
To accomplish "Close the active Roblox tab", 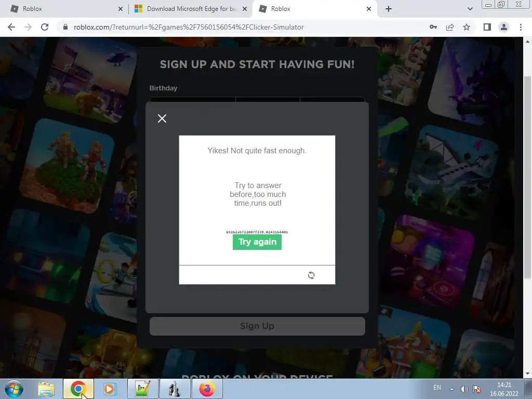I will 369,9.
